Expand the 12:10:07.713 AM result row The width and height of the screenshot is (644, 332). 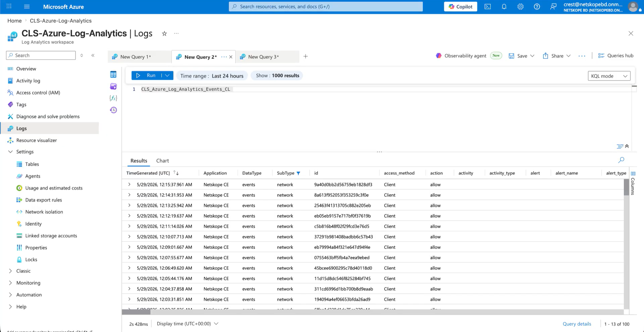(129, 236)
